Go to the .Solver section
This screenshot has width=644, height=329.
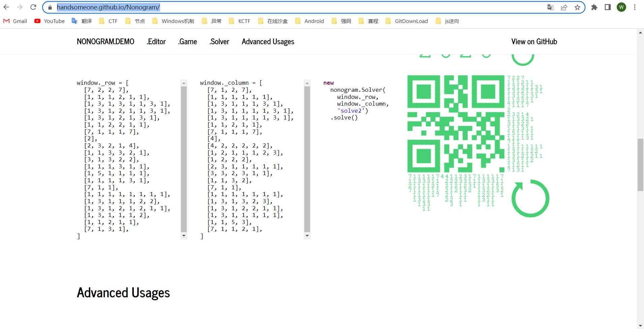tap(219, 42)
